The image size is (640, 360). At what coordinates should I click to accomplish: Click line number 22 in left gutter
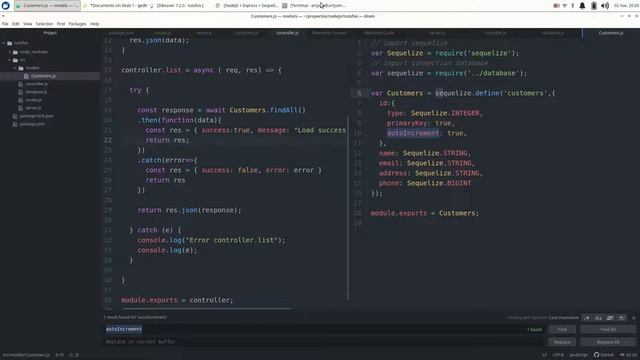[x=108, y=140]
